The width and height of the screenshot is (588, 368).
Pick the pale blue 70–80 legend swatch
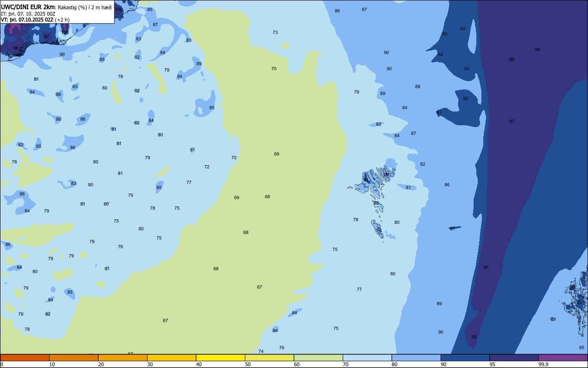click(x=367, y=358)
